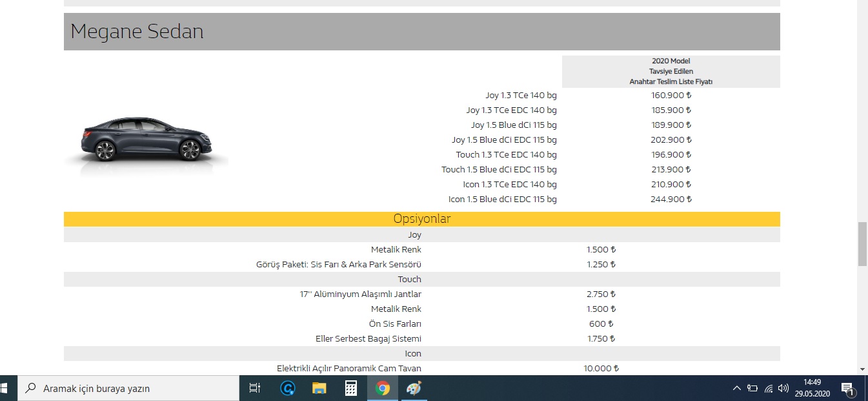Click the battery icon in system tray
This screenshot has height=401, width=868.
752,388
